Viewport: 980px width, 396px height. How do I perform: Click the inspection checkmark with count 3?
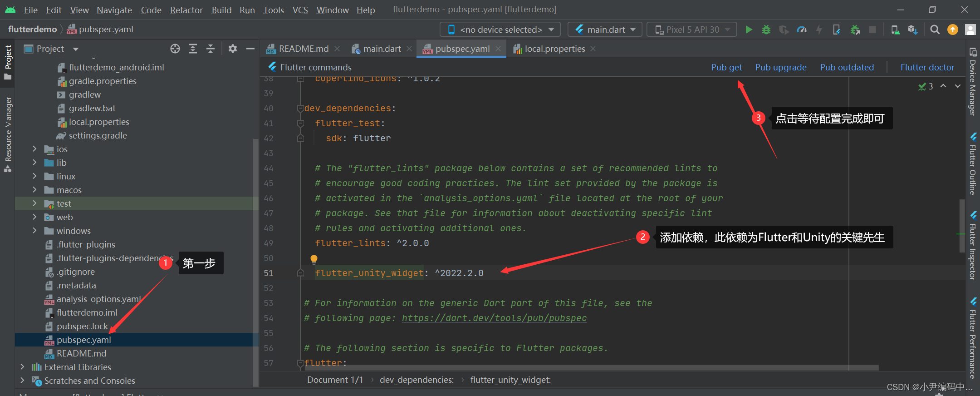926,86
